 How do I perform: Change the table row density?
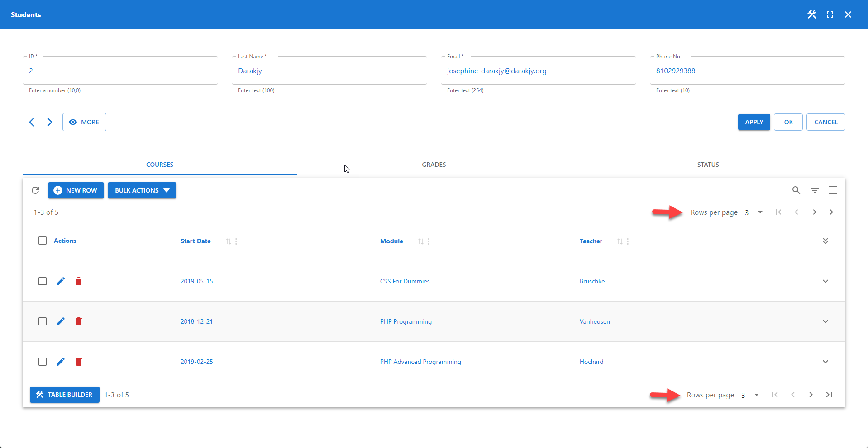tap(833, 190)
